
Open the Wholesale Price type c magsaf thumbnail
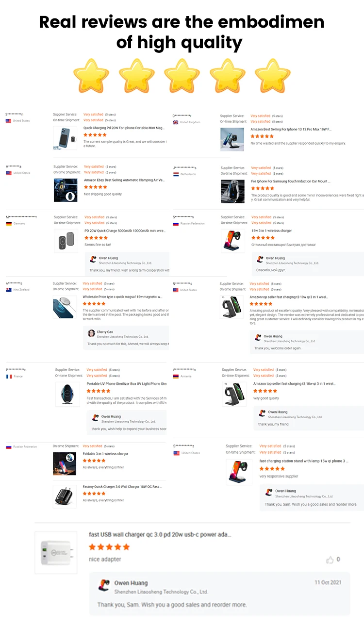65,307
